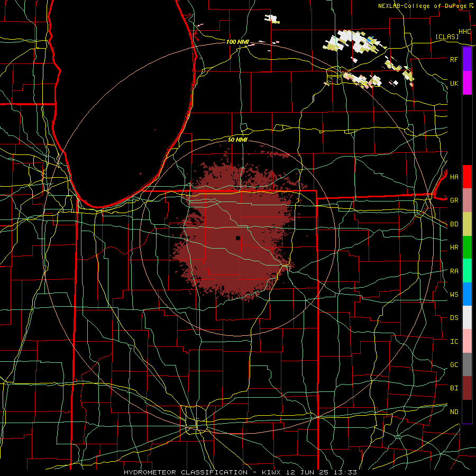Click the light pink IC legend swatch
The width and height of the screenshot is (476, 476).
467,341
